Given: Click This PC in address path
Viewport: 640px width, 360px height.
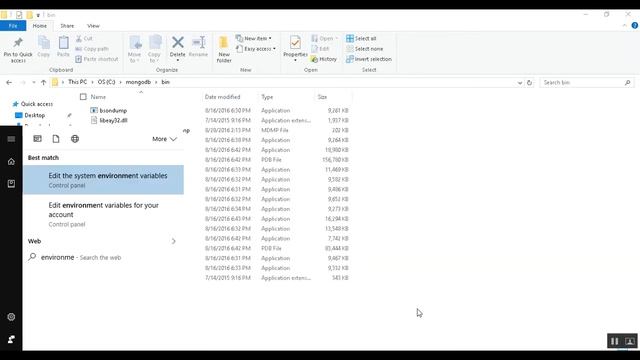Looking at the screenshot, I should 78,82.
